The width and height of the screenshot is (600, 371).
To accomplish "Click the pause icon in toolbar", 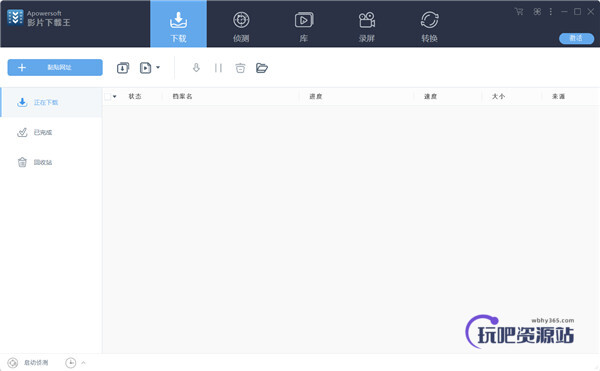I will click(x=218, y=68).
